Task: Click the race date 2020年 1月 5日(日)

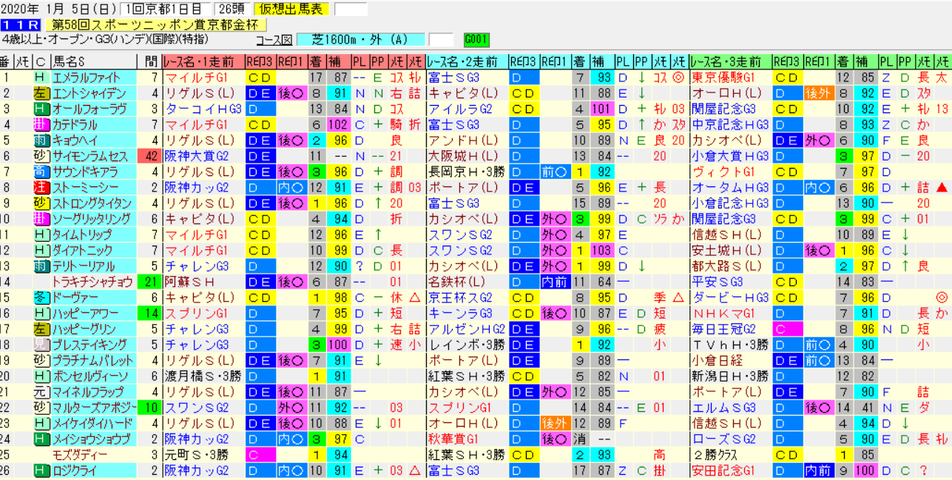Action: pyautogui.click(x=58, y=9)
